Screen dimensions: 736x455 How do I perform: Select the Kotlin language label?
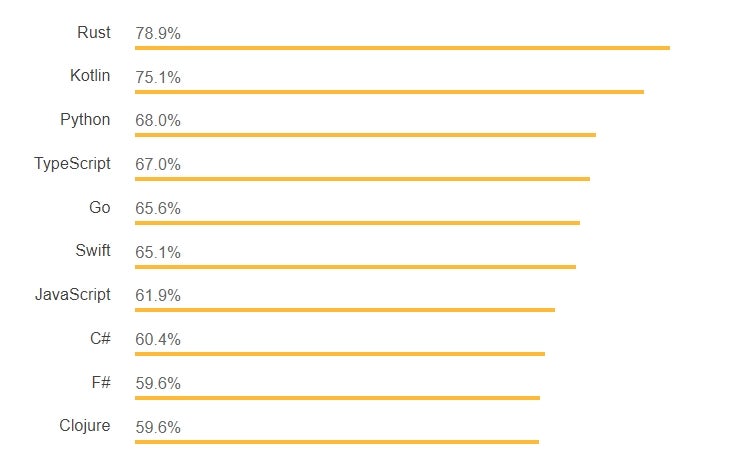pyautogui.click(x=90, y=76)
